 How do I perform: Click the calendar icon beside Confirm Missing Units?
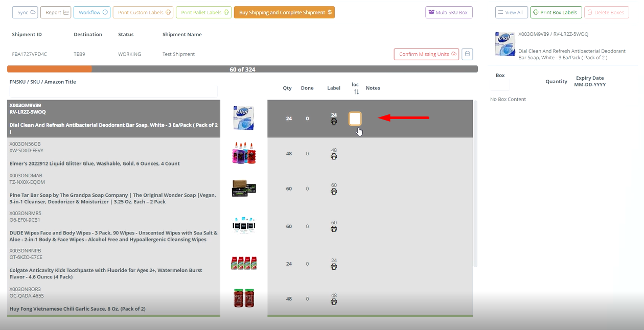point(467,54)
